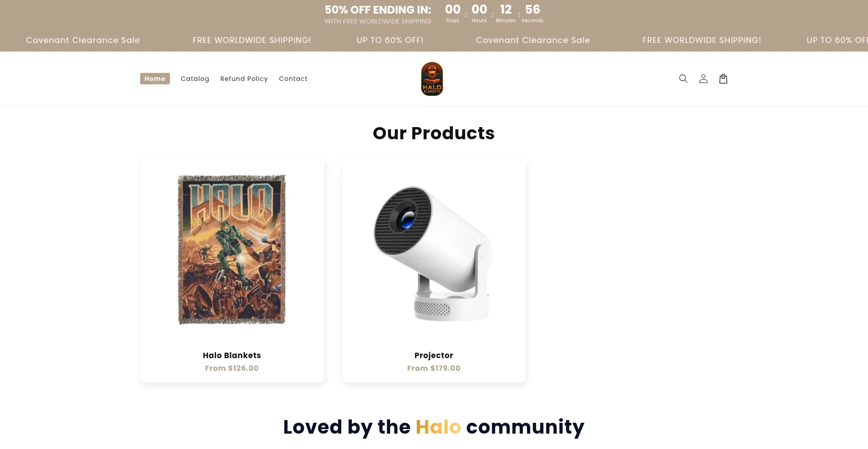The width and height of the screenshot is (868, 449).
Task: Open the Catalog menu link
Action: pos(195,79)
